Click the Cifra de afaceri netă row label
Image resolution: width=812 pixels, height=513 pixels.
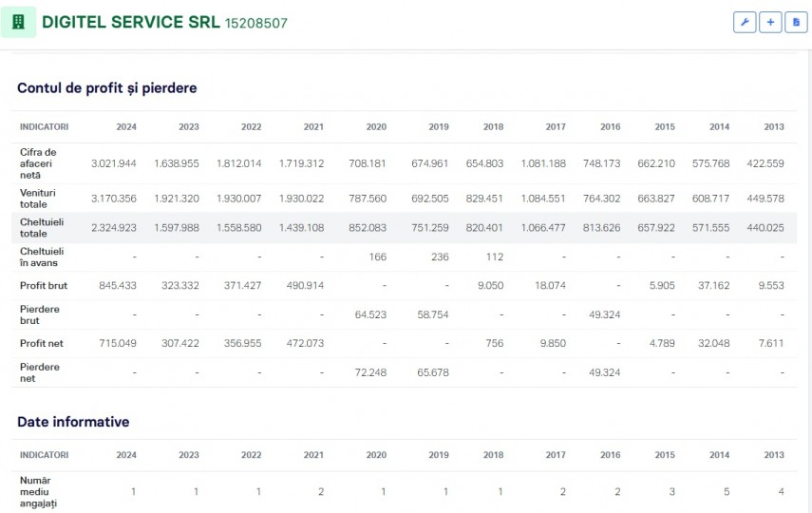(38, 163)
